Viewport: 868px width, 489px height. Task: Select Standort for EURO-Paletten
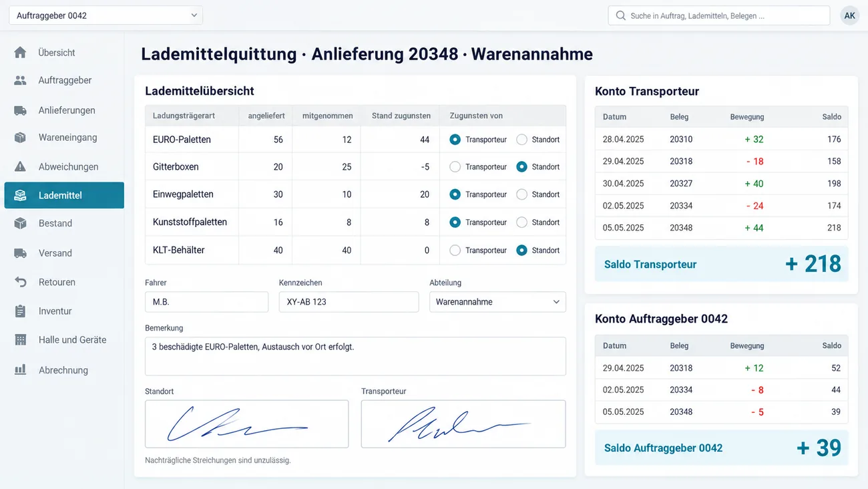(521, 140)
